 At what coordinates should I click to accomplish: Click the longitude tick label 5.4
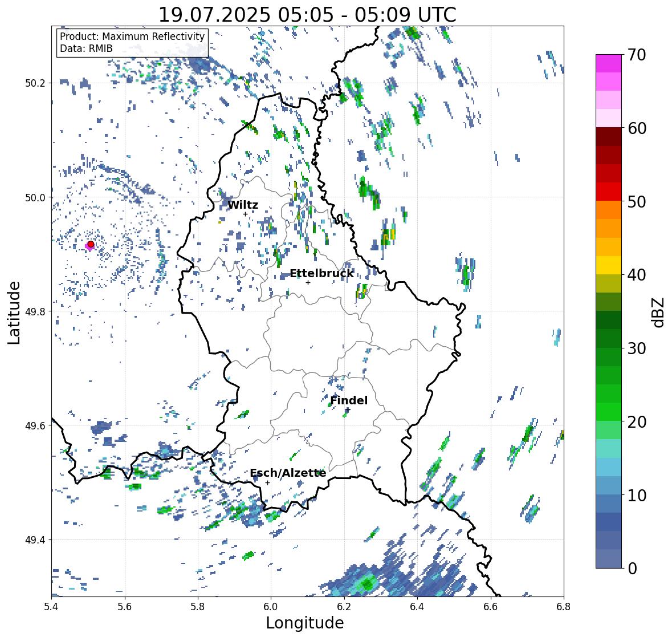coord(52,606)
